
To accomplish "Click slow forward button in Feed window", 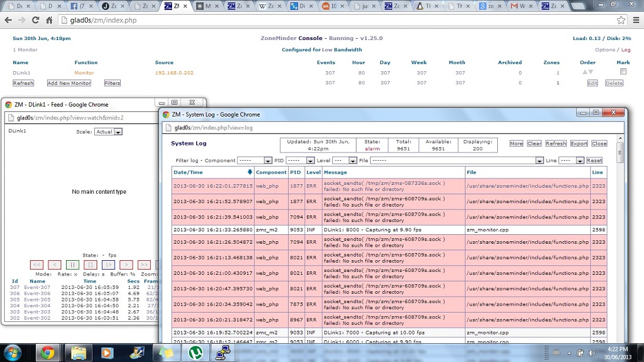I will (126, 265).
